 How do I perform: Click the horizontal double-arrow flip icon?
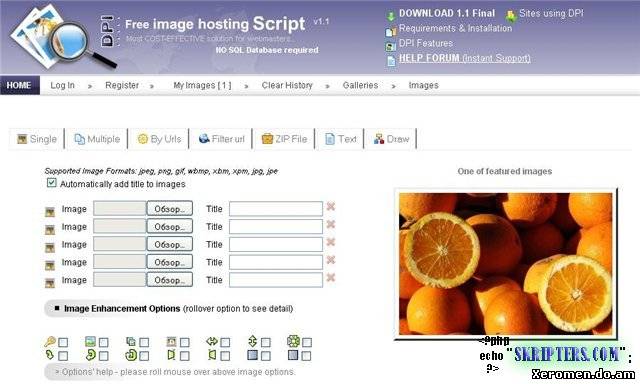pyautogui.click(x=212, y=341)
